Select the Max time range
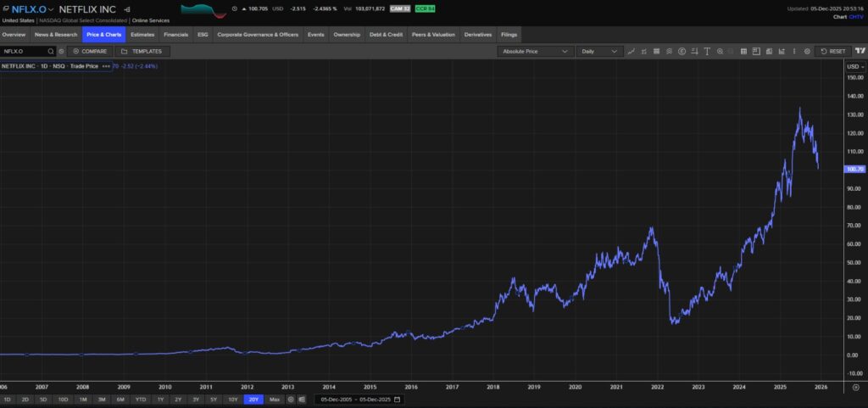The height and width of the screenshot is (408, 868). (x=274, y=399)
